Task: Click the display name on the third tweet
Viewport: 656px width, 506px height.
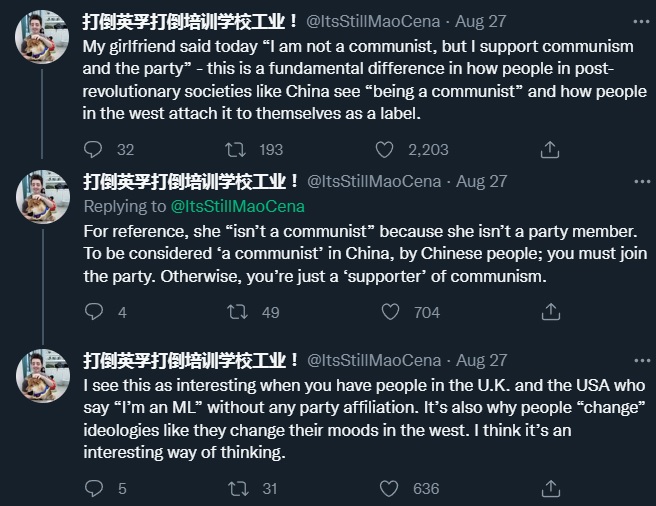Action: [190, 360]
